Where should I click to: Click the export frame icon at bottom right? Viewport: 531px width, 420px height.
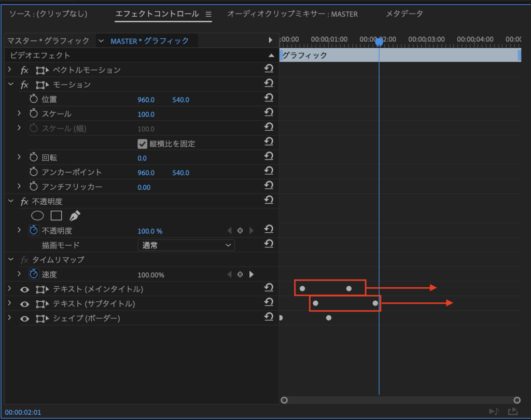click(512, 412)
